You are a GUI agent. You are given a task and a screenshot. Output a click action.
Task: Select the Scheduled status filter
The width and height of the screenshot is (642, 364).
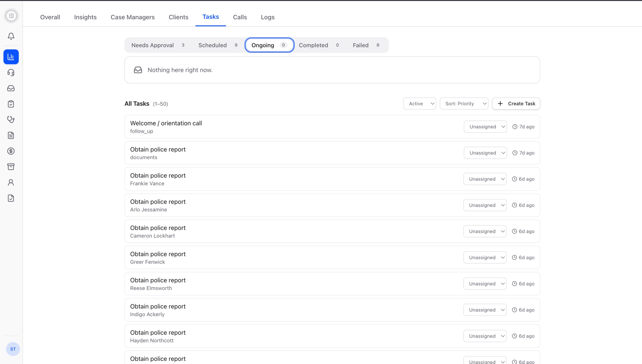218,45
